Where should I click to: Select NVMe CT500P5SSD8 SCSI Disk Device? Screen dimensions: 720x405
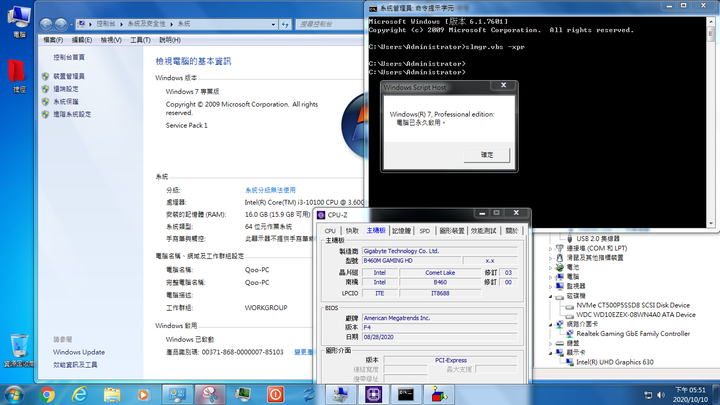pos(633,305)
